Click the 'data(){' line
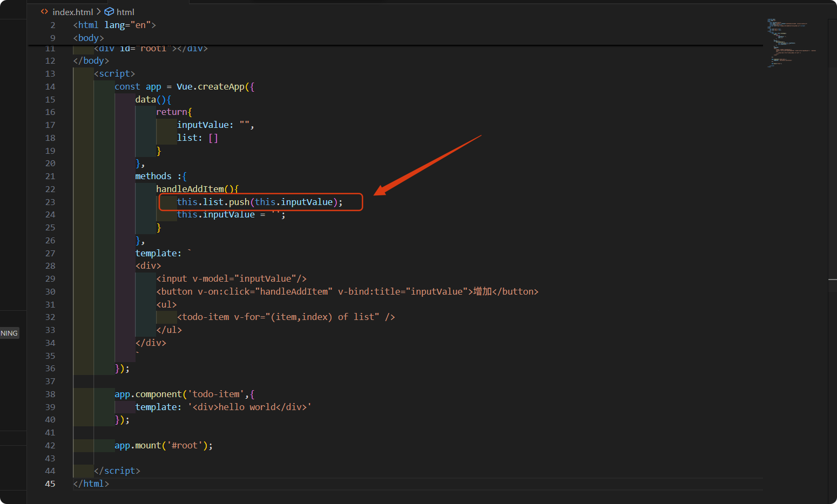Viewport: 837px width, 504px height. coord(153,99)
